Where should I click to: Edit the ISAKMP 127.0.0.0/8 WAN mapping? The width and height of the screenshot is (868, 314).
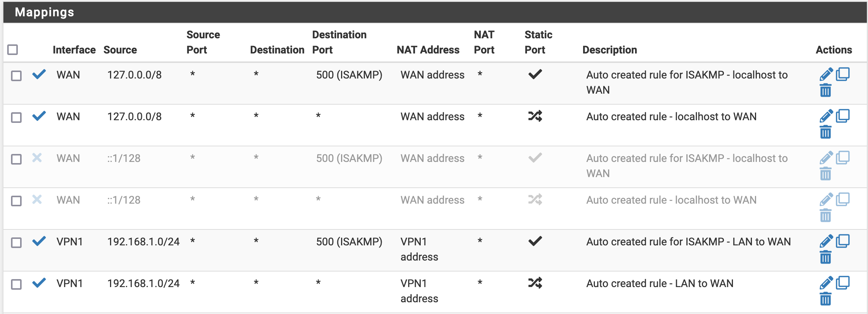[x=826, y=74]
